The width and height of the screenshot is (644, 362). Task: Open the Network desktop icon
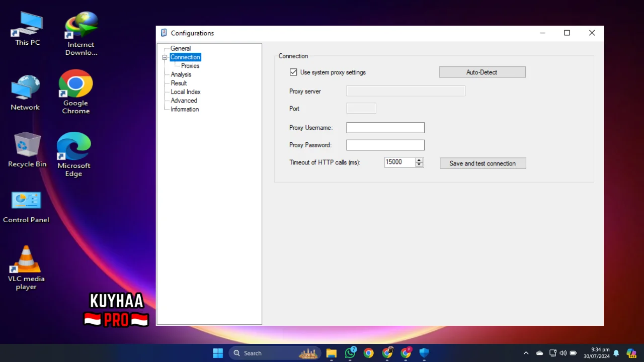click(x=25, y=93)
